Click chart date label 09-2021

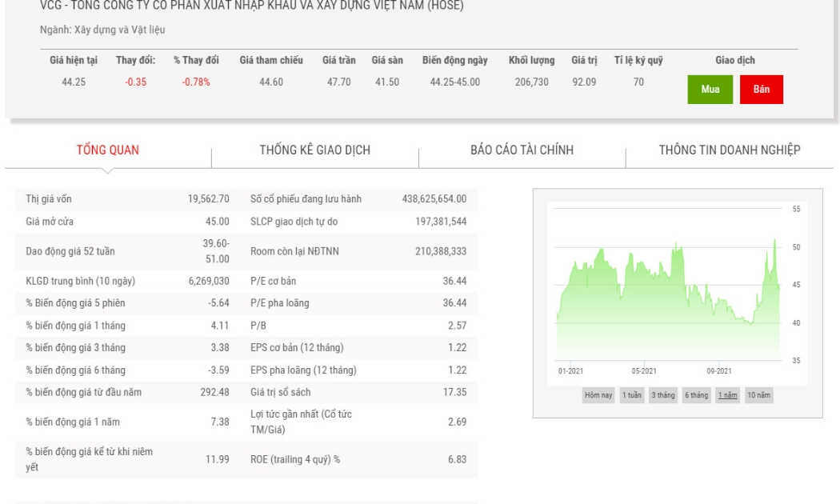tap(719, 370)
